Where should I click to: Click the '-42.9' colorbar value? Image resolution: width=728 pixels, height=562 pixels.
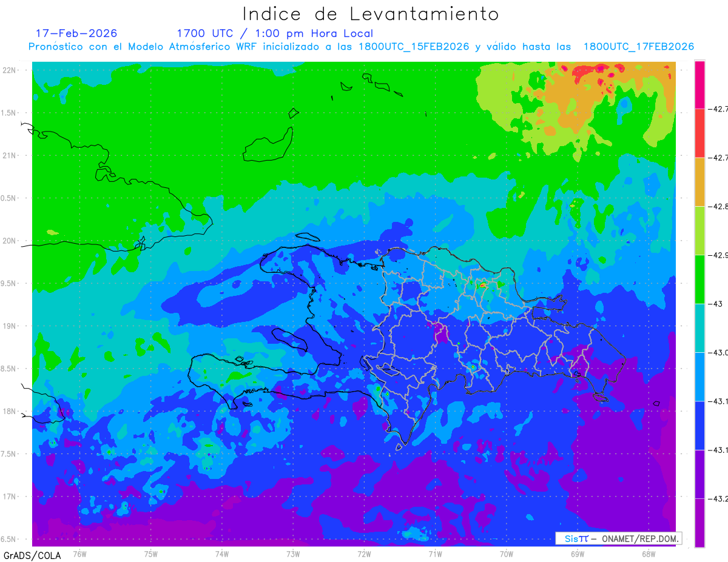(x=718, y=255)
